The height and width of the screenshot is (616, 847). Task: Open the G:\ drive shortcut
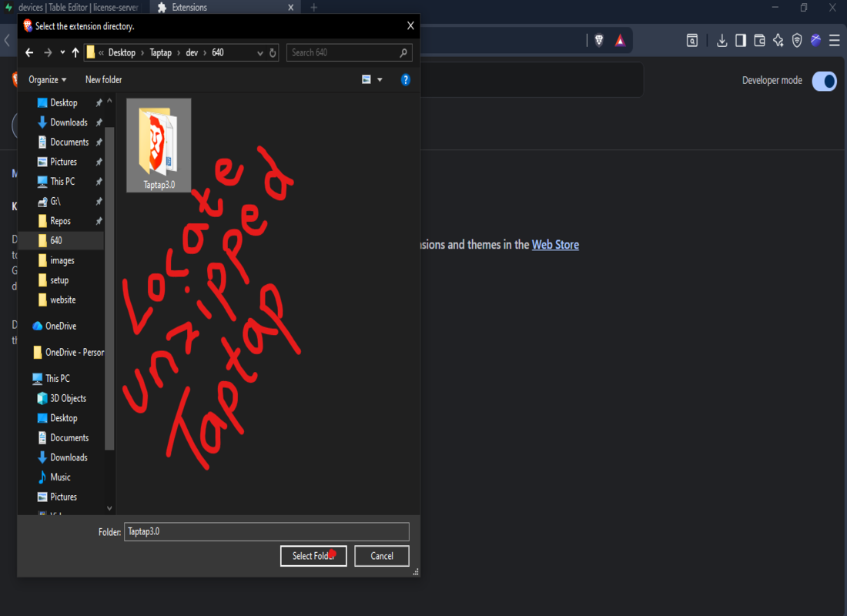point(55,202)
